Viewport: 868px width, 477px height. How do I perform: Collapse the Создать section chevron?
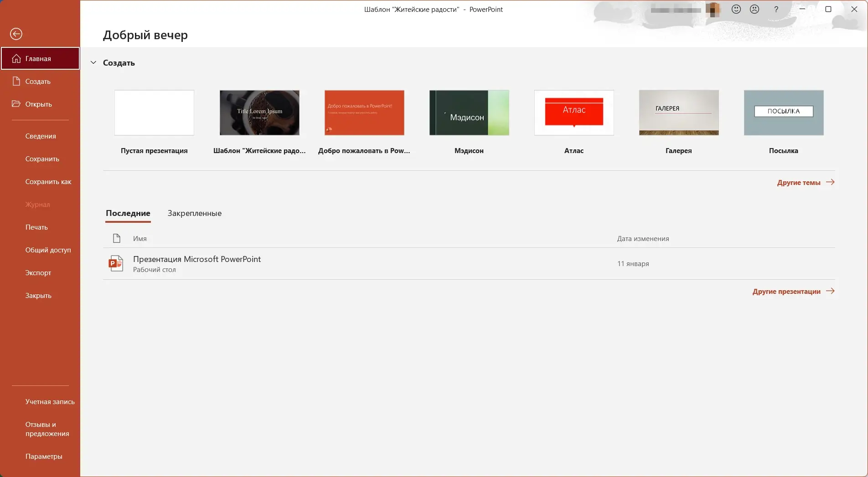[x=93, y=62]
